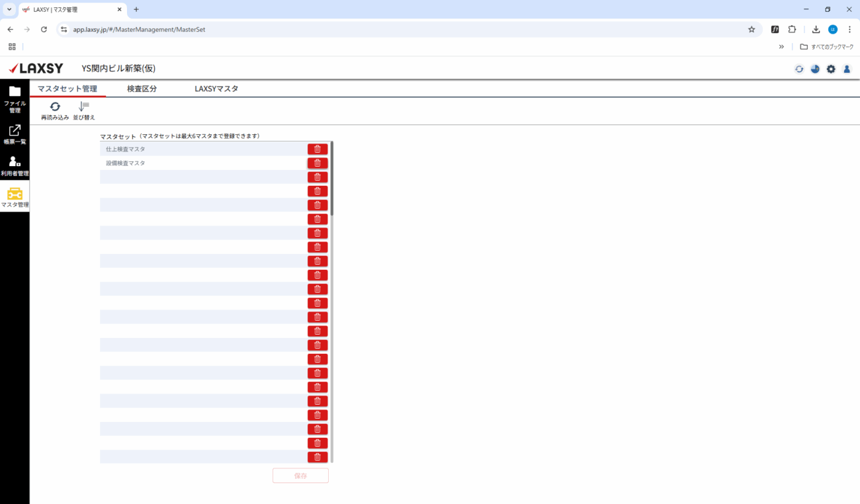Viewport: 860px width, 504px height.
Task: Expand hidden bookmarks chevron
Action: coord(781,47)
